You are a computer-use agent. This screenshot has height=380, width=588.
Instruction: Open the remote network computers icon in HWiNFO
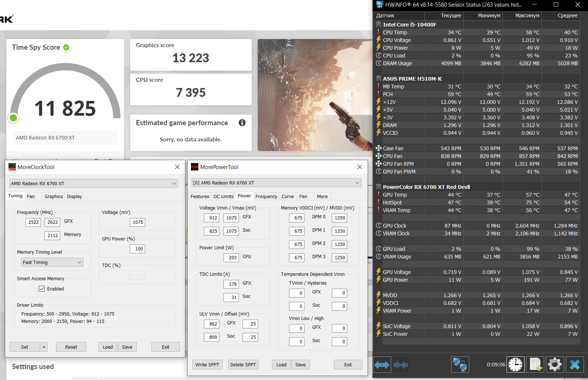pyautogui.click(x=460, y=365)
